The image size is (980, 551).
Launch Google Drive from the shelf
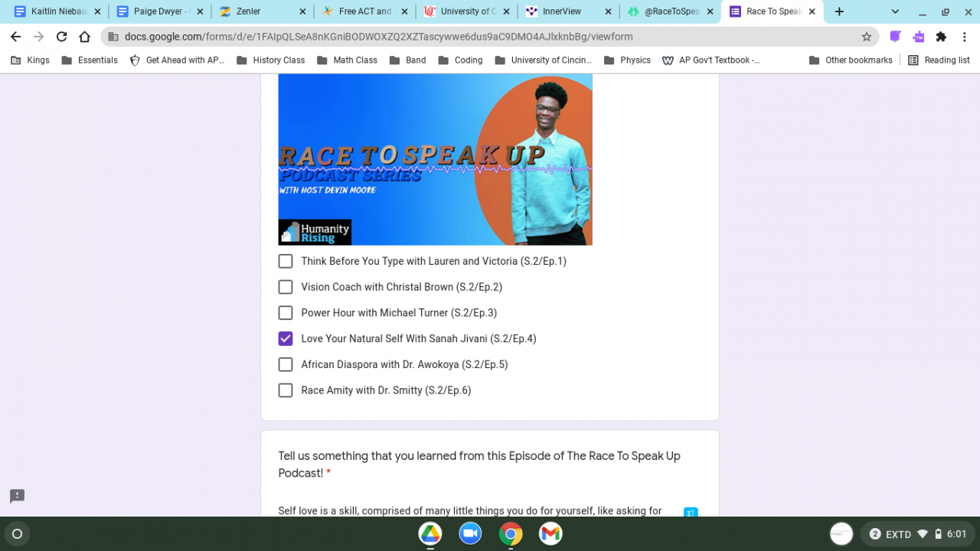[x=430, y=533]
